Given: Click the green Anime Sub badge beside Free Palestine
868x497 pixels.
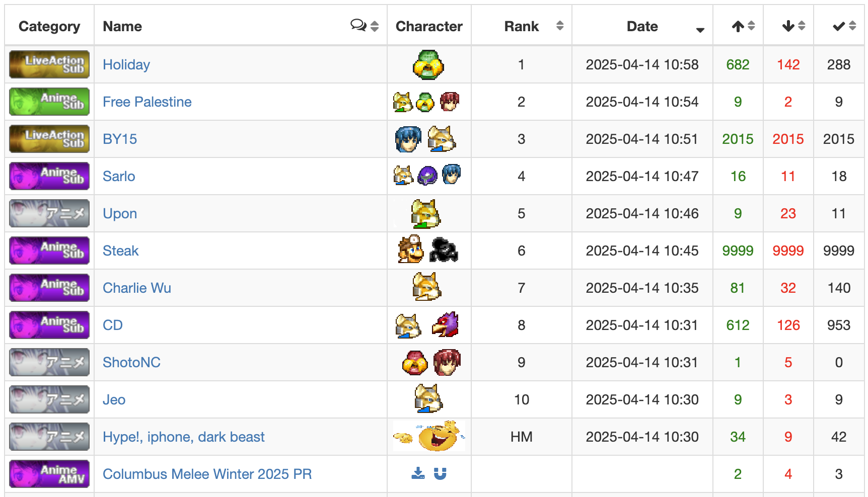Looking at the screenshot, I should pyautogui.click(x=49, y=102).
